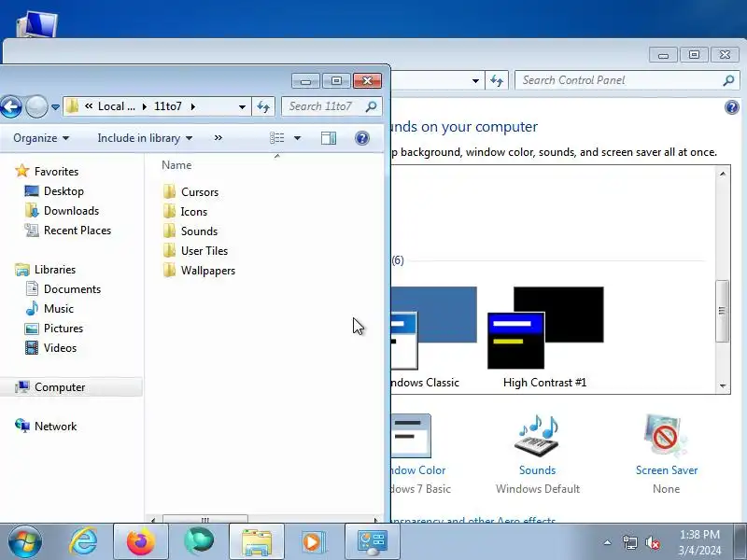The image size is (747, 560).
Task: Toggle the preview pane in Explorer
Action: (x=329, y=138)
